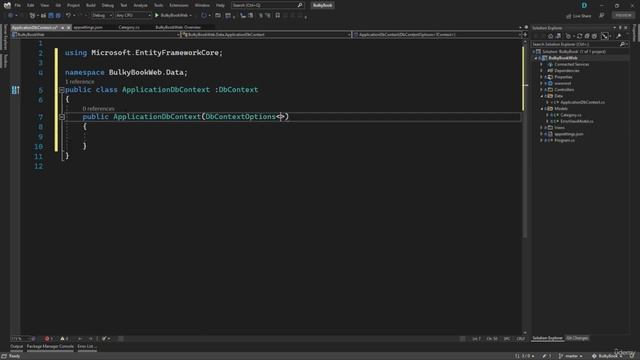Click the warning count indicator in the editor footer
This screenshot has width=640, height=360.
coord(64,339)
